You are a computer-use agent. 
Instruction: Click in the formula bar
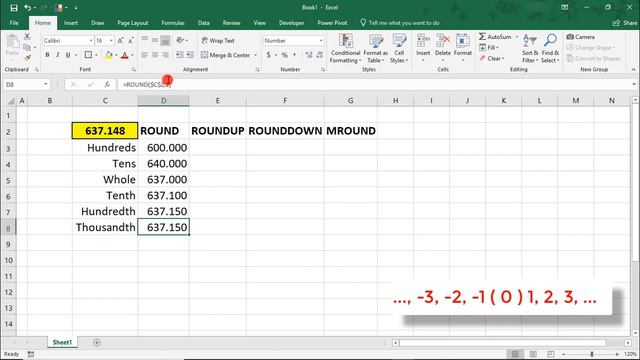tap(373, 84)
